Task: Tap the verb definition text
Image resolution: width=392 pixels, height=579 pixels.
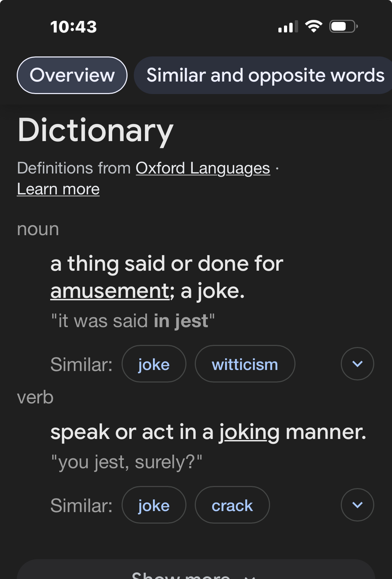Action: (208, 432)
